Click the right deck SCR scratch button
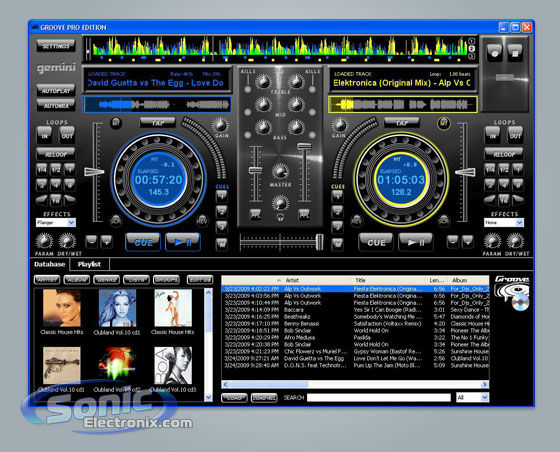The height and width of the screenshot is (452, 560). pyautogui.click(x=444, y=220)
